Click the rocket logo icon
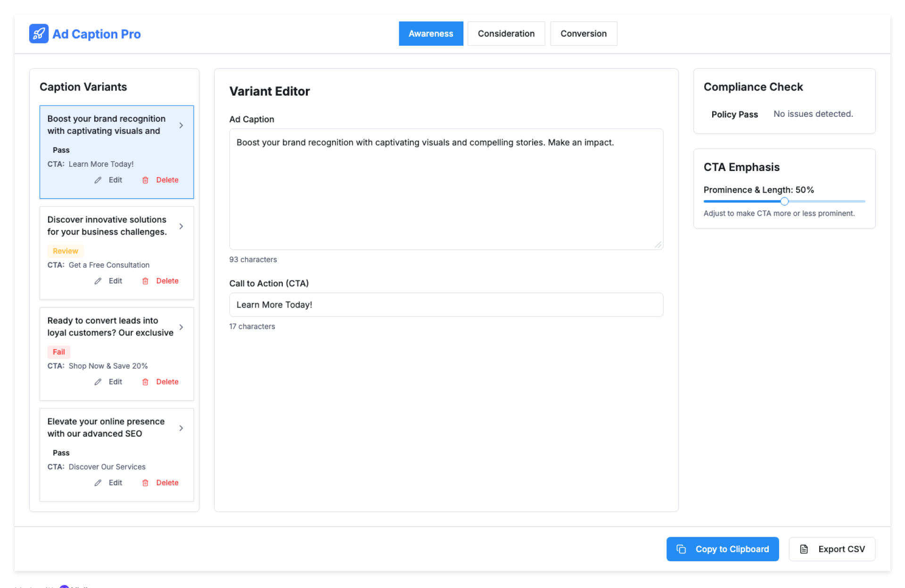The image size is (905, 588). (39, 34)
